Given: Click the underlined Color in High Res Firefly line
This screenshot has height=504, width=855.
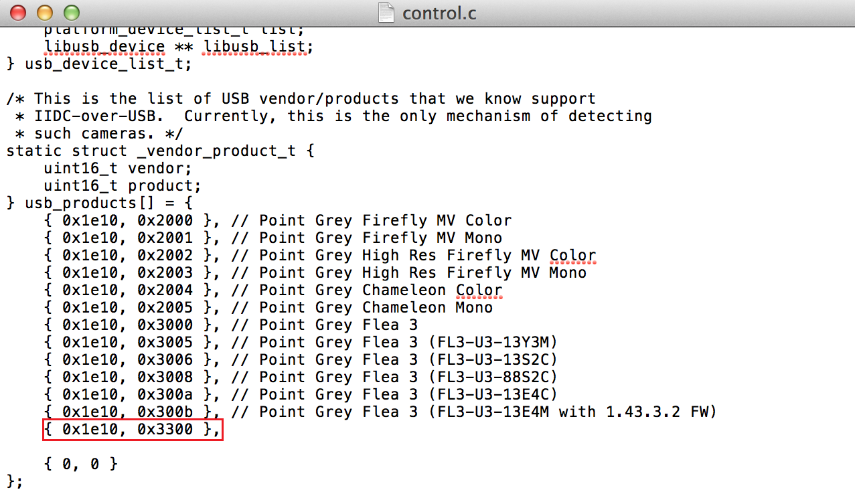Looking at the screenshot, I should pos(572,256).
